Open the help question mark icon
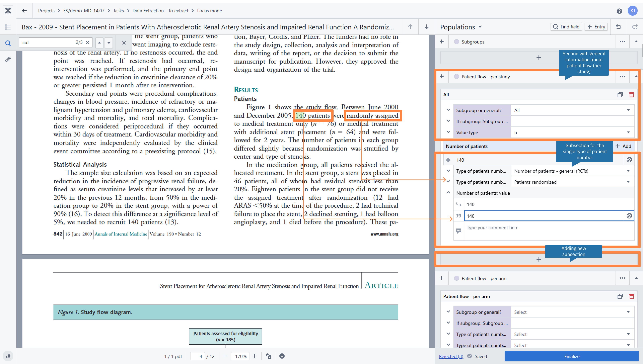Image resolution: width=643 pixels, height=364 pixels. coord(619,11)
